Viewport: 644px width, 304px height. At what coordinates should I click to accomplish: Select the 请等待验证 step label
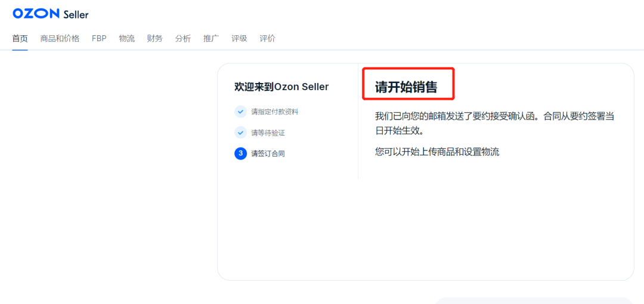coord(268,133)
